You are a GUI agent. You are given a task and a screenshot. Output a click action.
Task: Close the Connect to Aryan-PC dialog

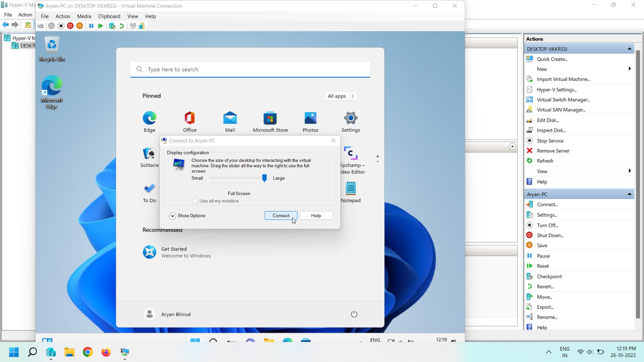pyautogui.click(x=333, y=141)
